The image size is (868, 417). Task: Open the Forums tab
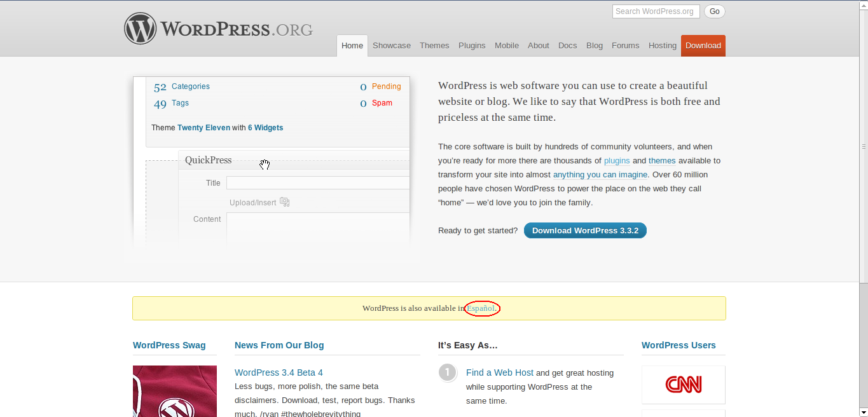click(x=626, y=46)
